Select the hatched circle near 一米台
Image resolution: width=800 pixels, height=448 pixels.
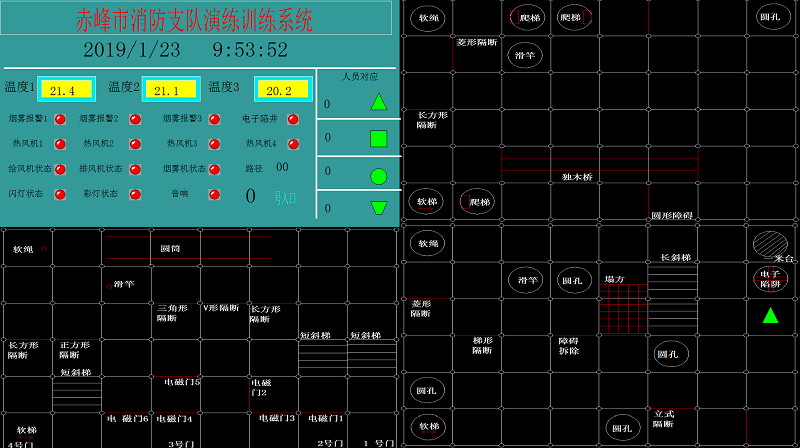pyautogui.click(x=769, y=242)
